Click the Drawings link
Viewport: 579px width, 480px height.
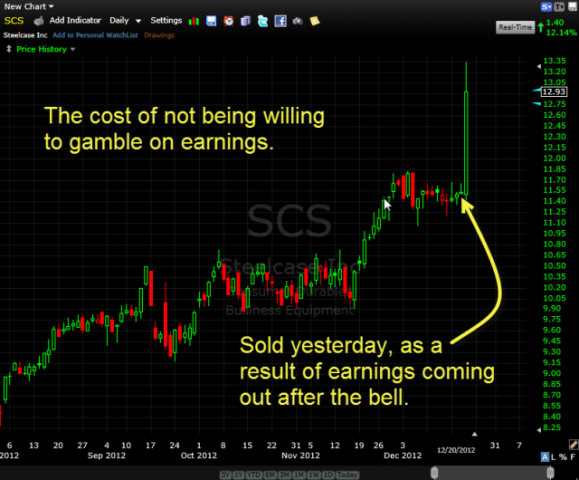tap(159, 35)
